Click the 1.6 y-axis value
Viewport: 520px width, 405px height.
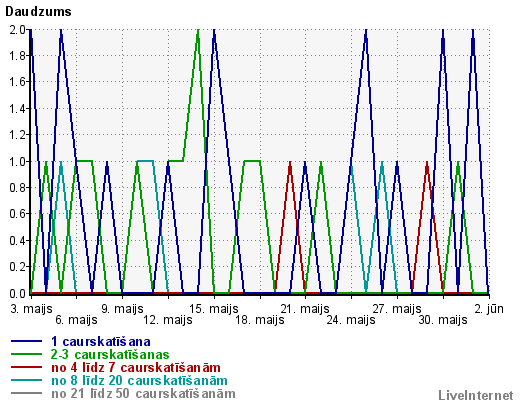click(x=18, y=82)
